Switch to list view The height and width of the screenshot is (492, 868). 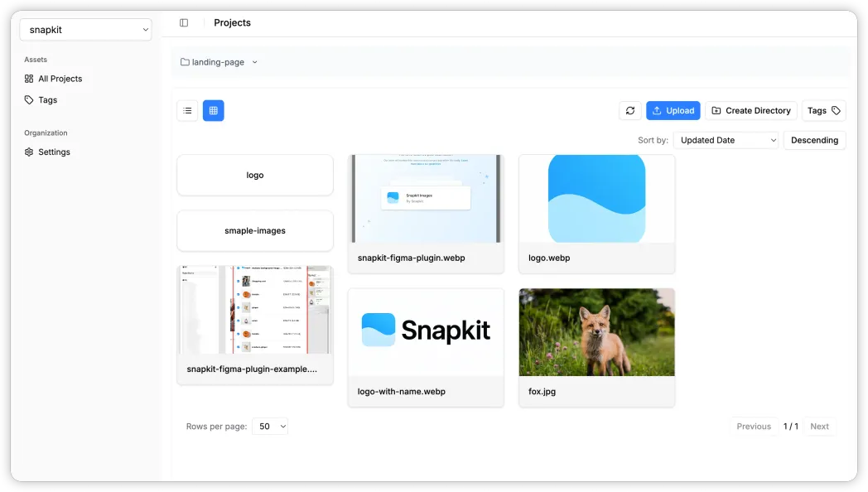[188, 111]
